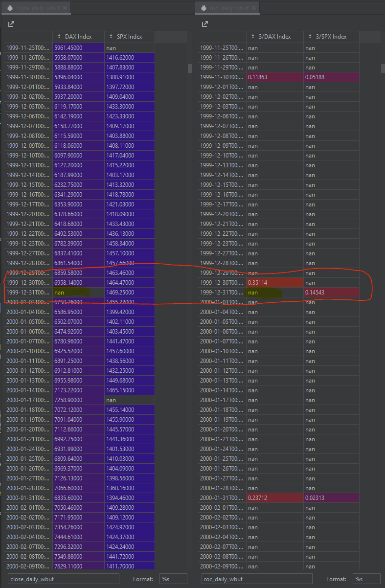Select the yellow-highlighted nan in left DAX column
This screenshot has height=588, width=385.
[78, 293]
